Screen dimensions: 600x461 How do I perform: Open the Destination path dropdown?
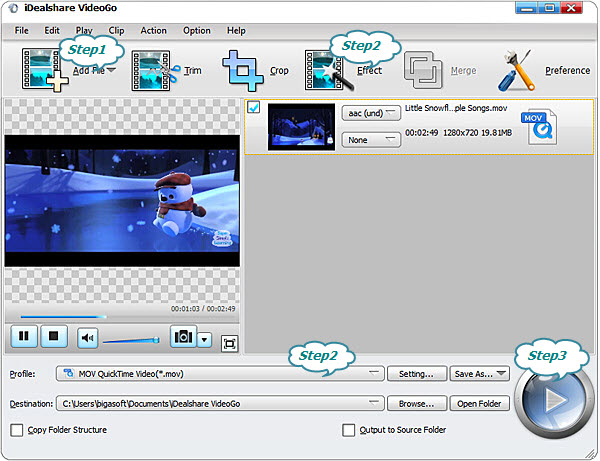tap(220, 404)
